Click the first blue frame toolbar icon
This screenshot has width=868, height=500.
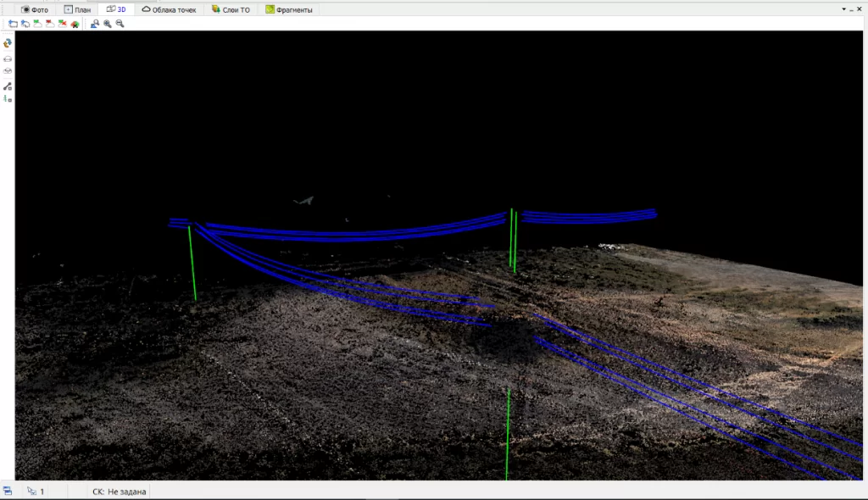pos(13,24)
